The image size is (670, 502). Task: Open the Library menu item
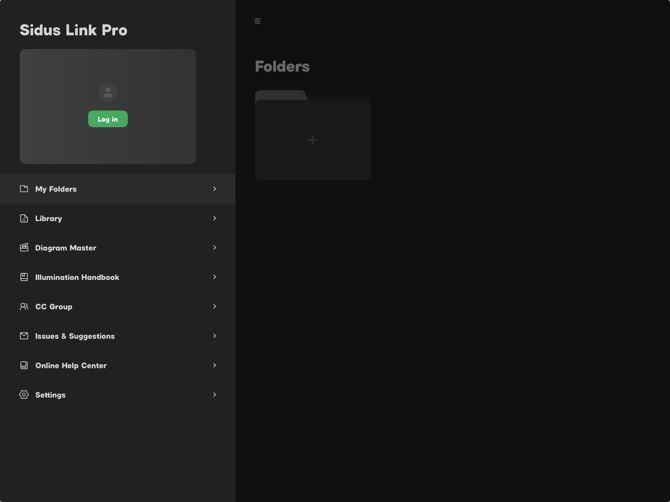click(x=118, y=218)
